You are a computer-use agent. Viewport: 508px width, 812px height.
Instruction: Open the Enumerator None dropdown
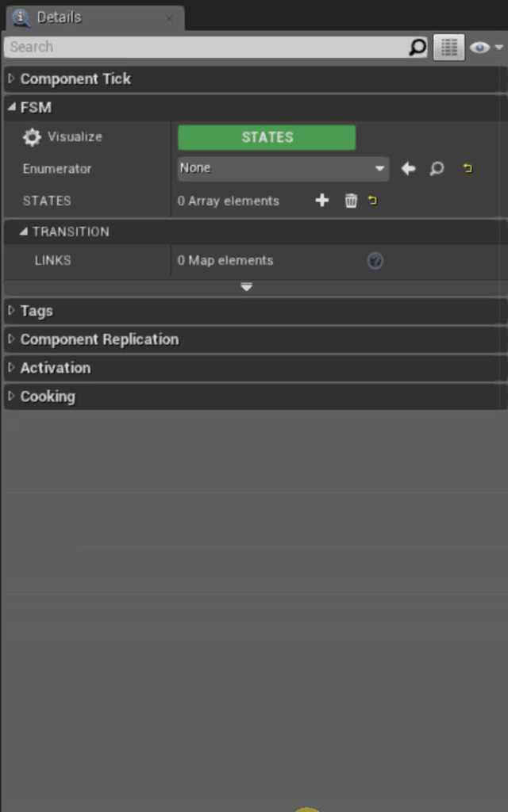(283, 168)
